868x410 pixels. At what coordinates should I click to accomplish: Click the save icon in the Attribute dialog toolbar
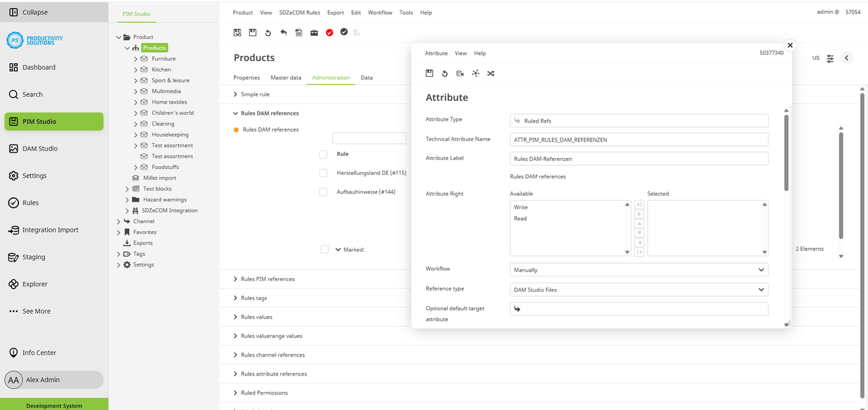click(x=429, y=73)
